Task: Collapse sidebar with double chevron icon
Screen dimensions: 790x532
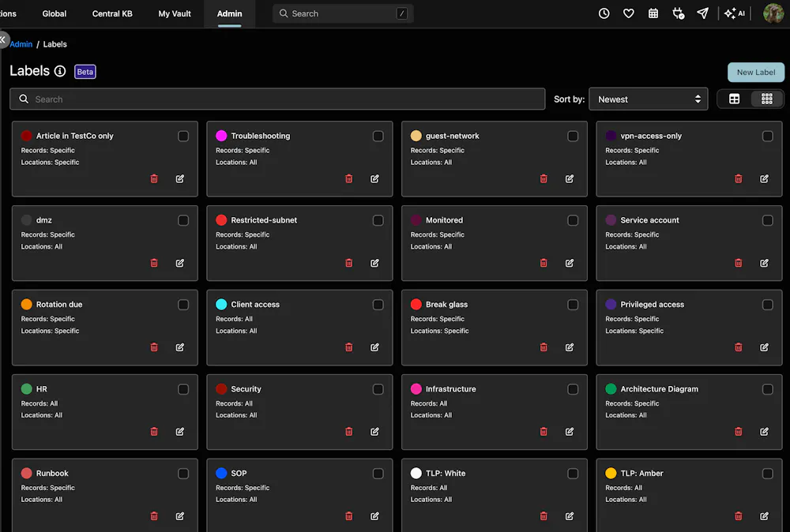Action: (x=3, y=39)
